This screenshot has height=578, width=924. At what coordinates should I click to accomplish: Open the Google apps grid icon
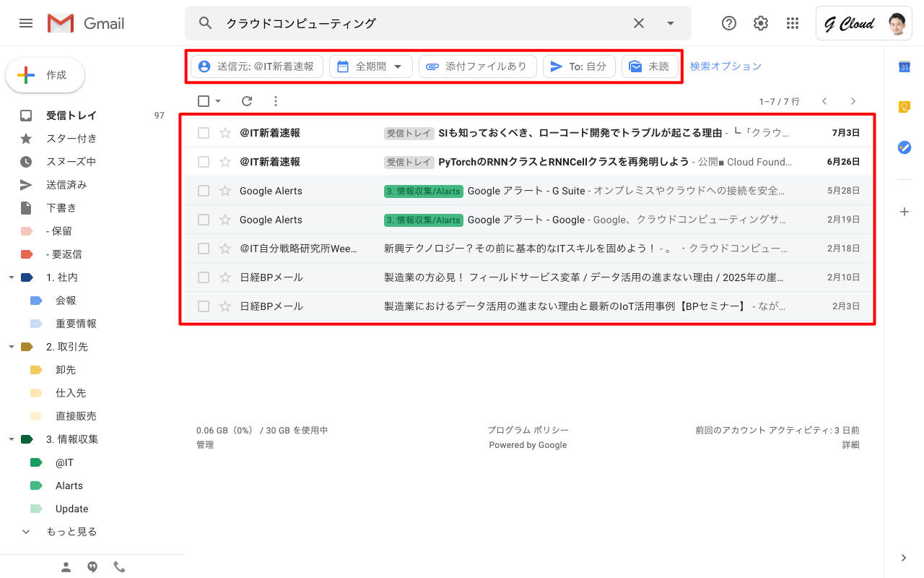[x=793, y=23]
